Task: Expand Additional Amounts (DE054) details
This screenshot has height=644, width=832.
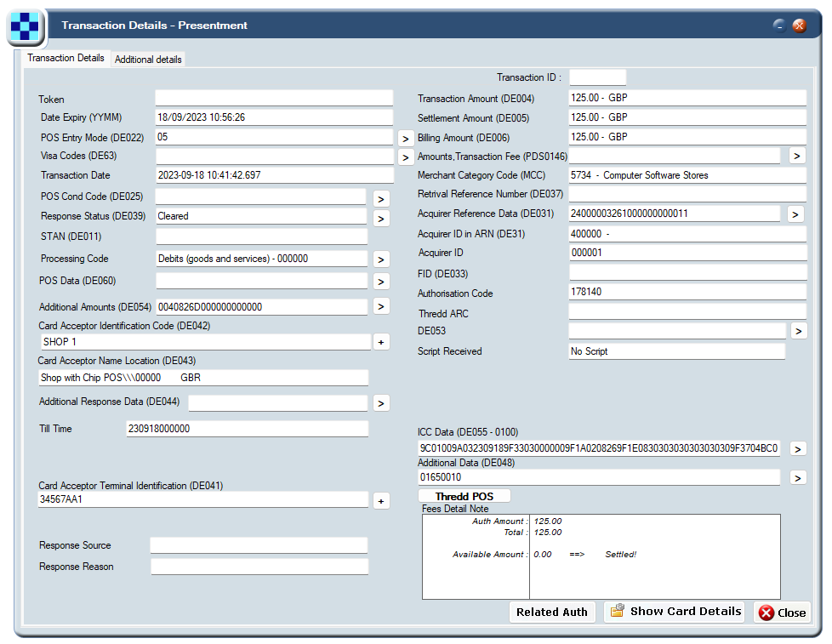Action: [381, 306]
